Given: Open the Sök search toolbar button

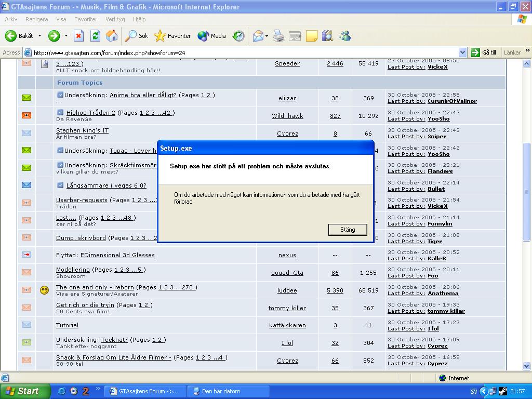Looking at the screenshot, I should tap(137, 36).
